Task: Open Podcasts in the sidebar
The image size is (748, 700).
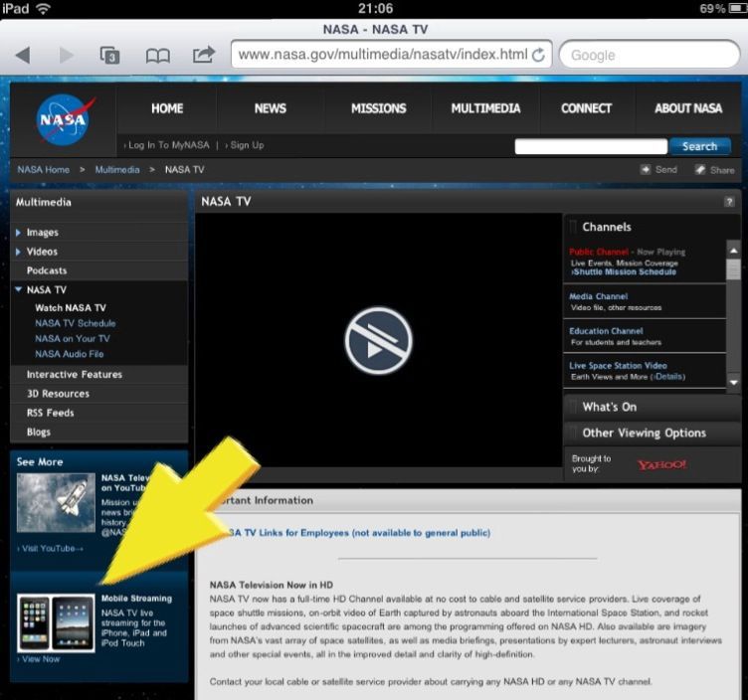Action: pyautogui.click(x=47, y=270)
